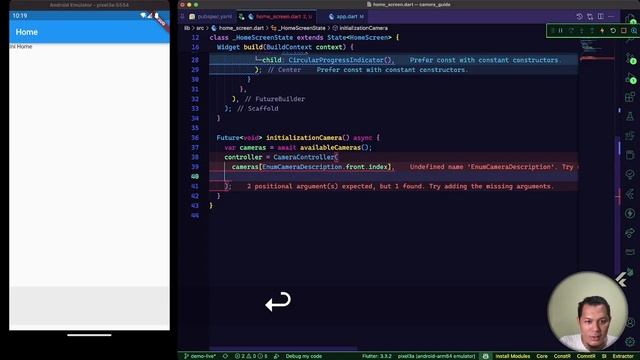The width and height of the screenshot is (640, 360).
Task: Click line number 36 in the gutter
Action: pos(195,138)
